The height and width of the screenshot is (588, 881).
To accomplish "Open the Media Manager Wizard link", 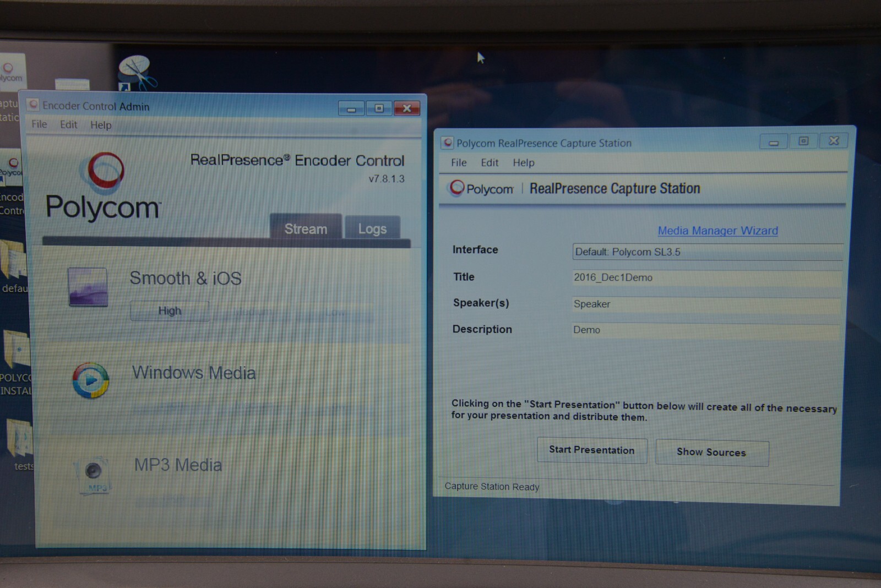I will [717, 231].
